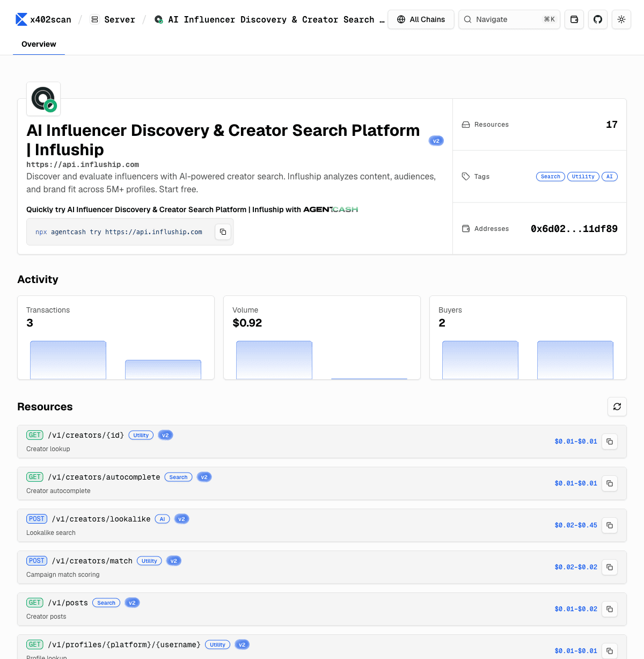Image resolution: width=644 pixels, height=659 pixels.
Task: Expand the /v1/creators/match resource row
Action: [322, 567]
